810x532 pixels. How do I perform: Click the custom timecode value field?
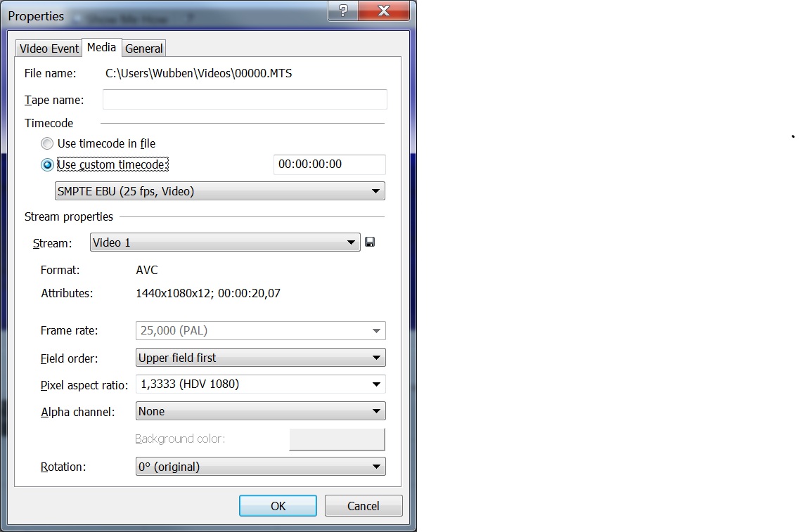tap(330, 164)
